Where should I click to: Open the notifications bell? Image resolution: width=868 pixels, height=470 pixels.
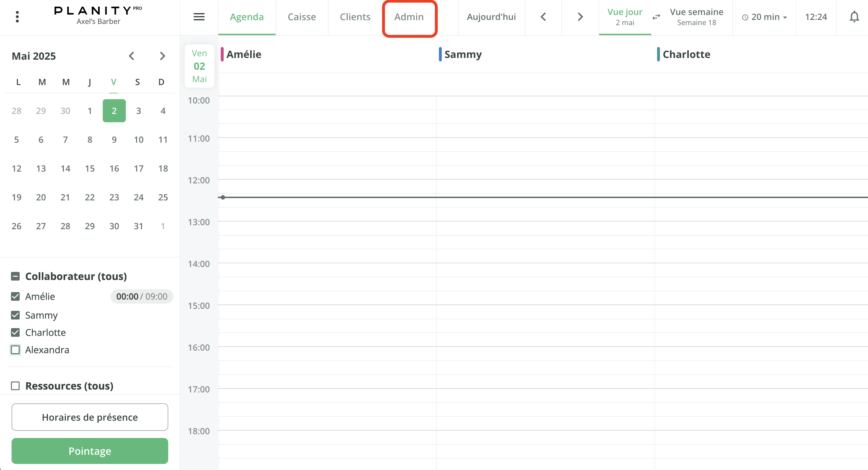[854, 17]
